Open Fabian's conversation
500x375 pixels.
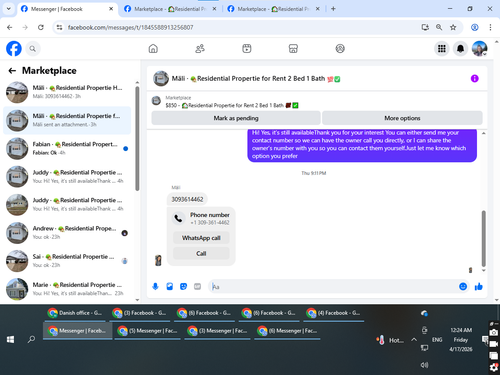click(x=67, y=148)
